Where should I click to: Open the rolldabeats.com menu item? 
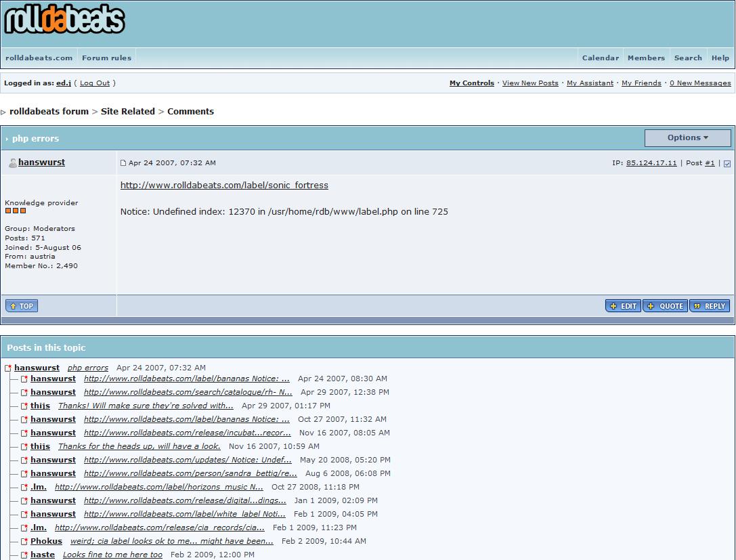tap(39, 58)
